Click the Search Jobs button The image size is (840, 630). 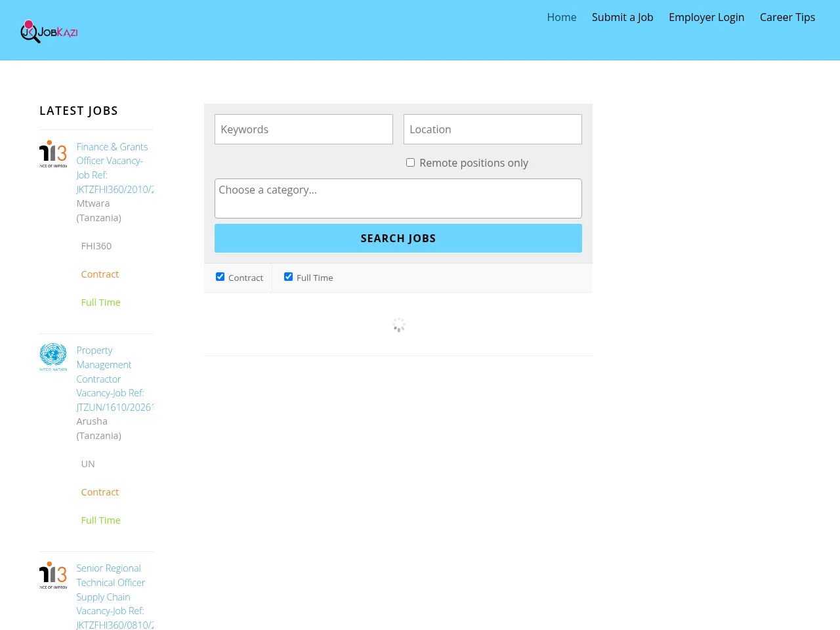click(398, 238)
